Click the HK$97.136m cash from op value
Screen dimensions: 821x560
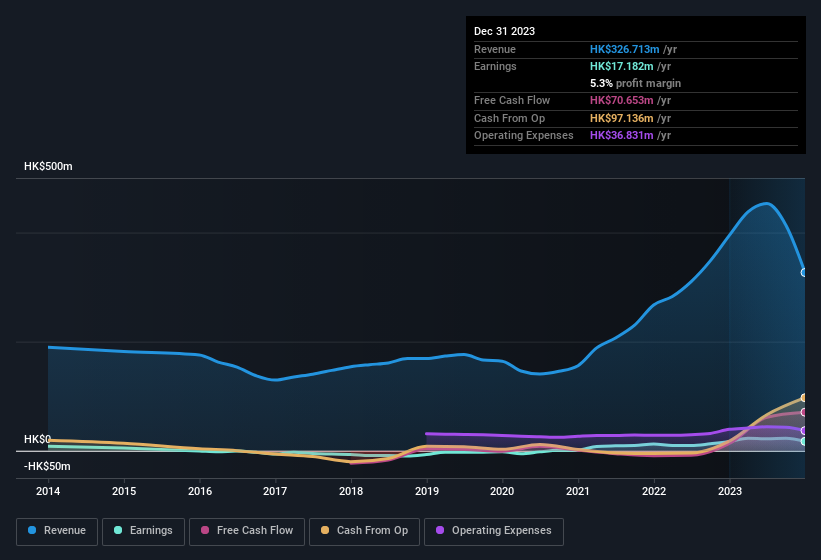point(622,118)
